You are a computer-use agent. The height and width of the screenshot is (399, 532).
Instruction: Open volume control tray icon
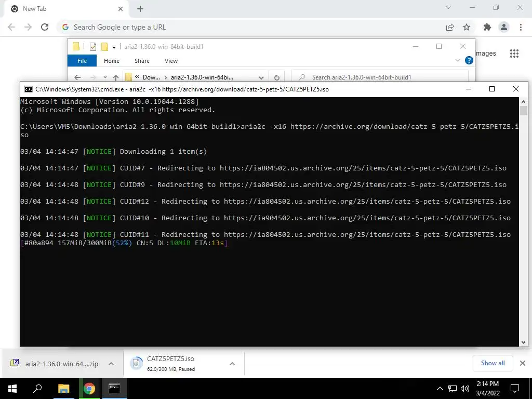[465, 389]
